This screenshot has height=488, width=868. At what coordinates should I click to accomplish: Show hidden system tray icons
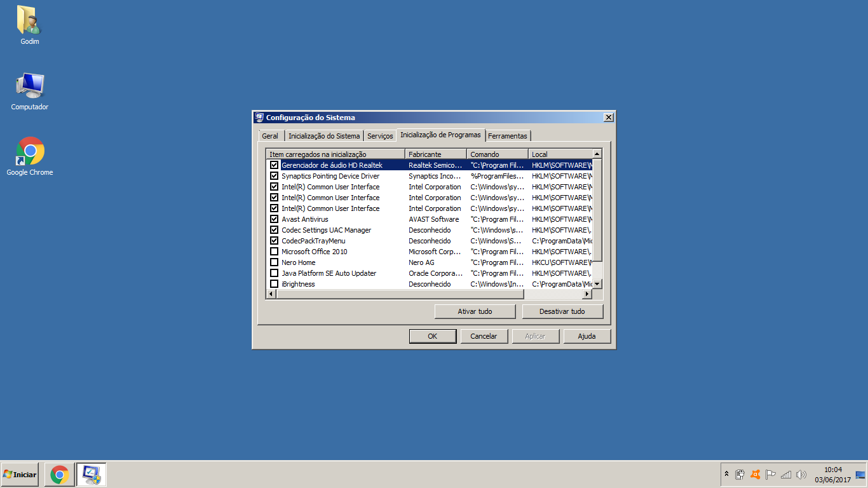[x=727, y=474]
